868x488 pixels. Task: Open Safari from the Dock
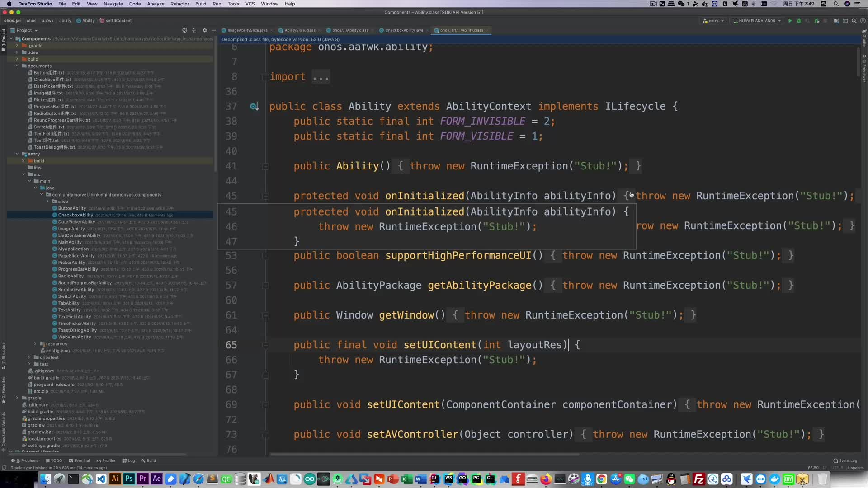click(198, 479)
